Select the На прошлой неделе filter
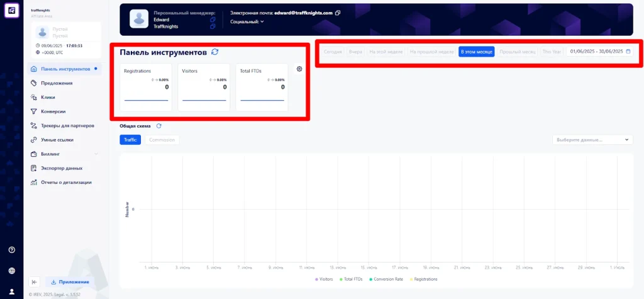644x299 pixels. point(432,52)
